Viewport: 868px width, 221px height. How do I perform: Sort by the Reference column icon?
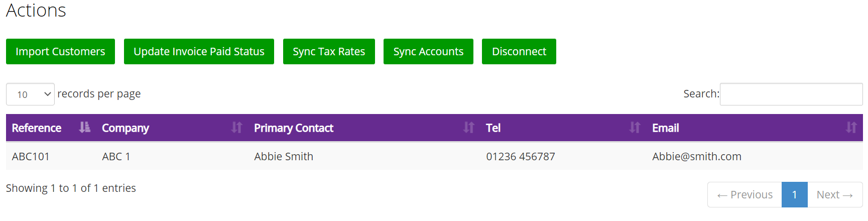(85, 128)
